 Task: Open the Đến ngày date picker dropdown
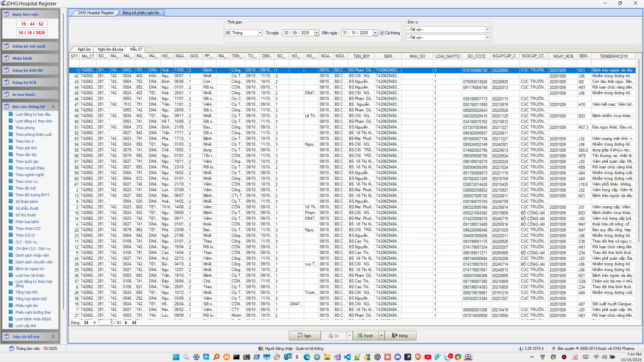(375, 33)
